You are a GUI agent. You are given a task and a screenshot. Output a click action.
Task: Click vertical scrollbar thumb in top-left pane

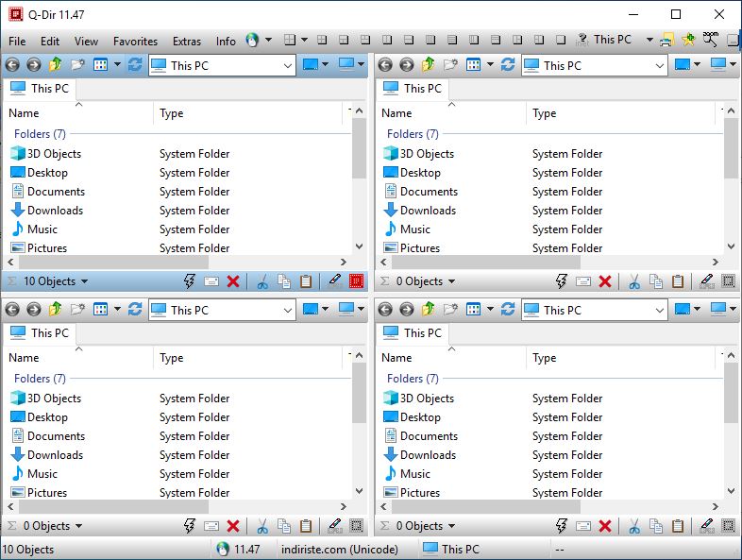359,148
